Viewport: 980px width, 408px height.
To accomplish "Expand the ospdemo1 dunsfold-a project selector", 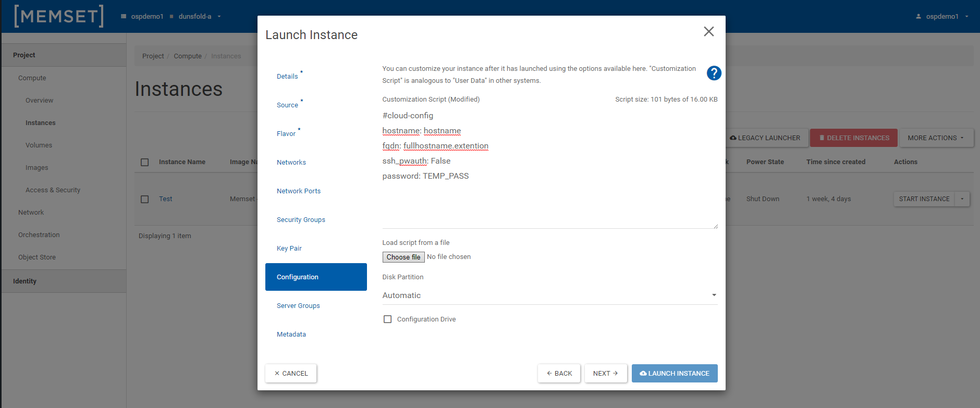I will coord(171,17).
